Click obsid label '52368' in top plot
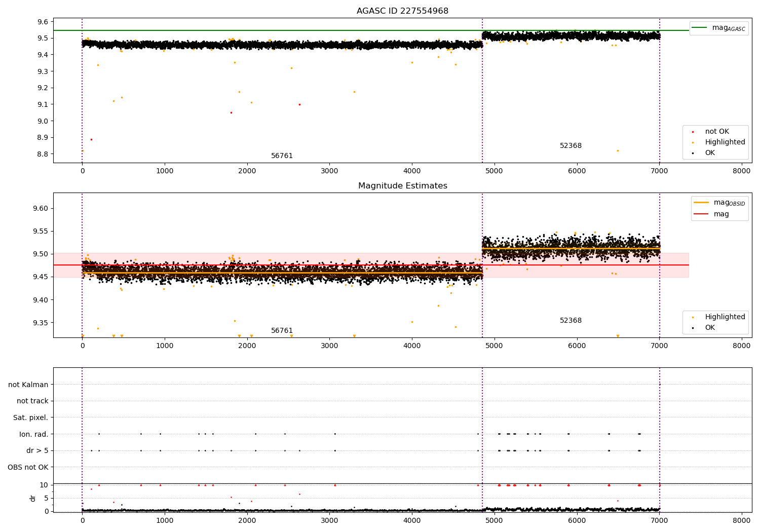This screenshot has height=532, width=760. click(571, 146)
